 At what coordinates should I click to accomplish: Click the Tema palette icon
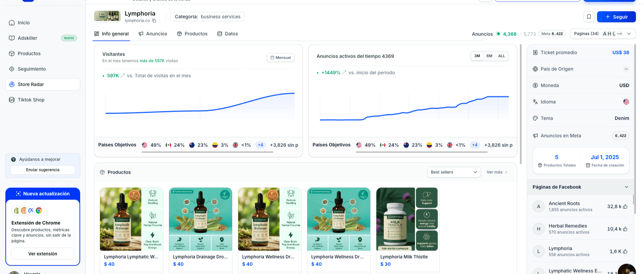[x=535, y=118]
